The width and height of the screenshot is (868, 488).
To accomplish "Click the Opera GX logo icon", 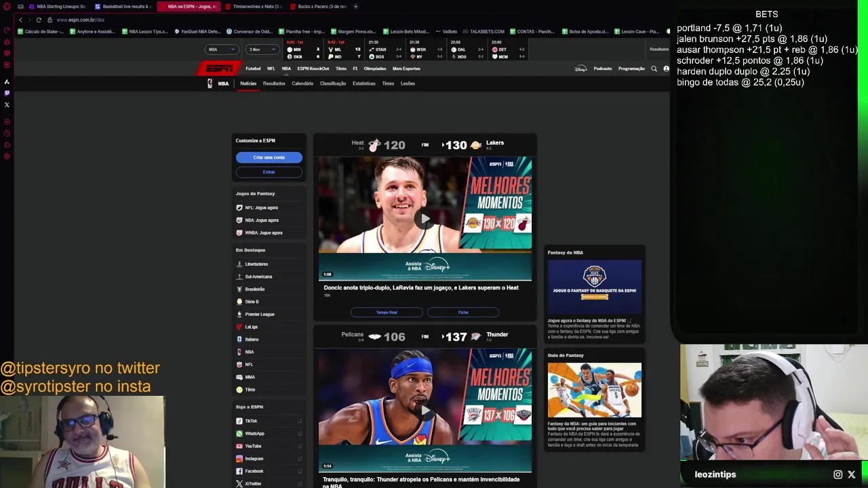I will click(7, 6).
